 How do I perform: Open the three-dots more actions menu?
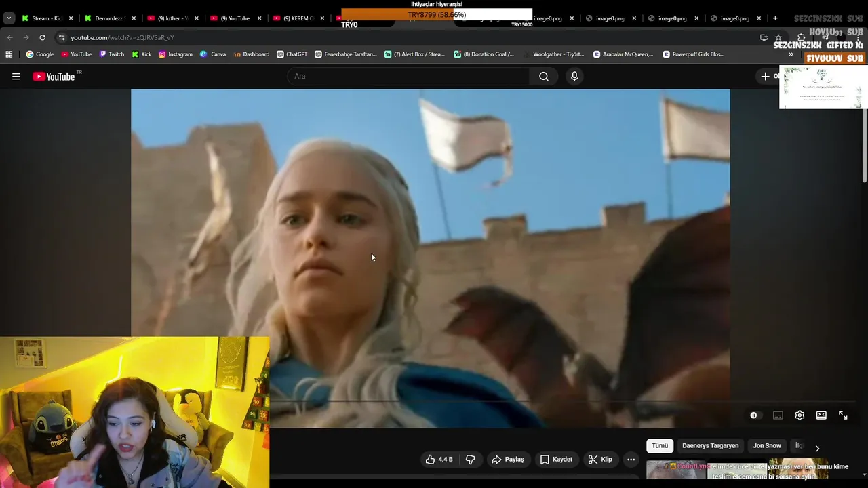point(631,460)
